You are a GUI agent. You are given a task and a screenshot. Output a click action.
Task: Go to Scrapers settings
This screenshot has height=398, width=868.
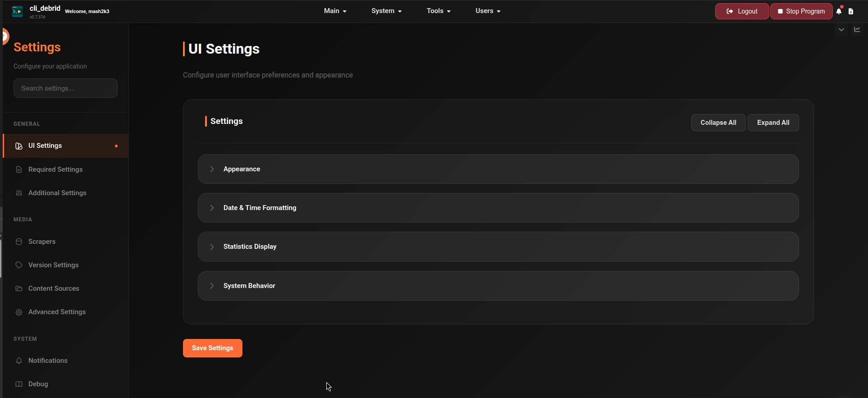tap(66, 242)
